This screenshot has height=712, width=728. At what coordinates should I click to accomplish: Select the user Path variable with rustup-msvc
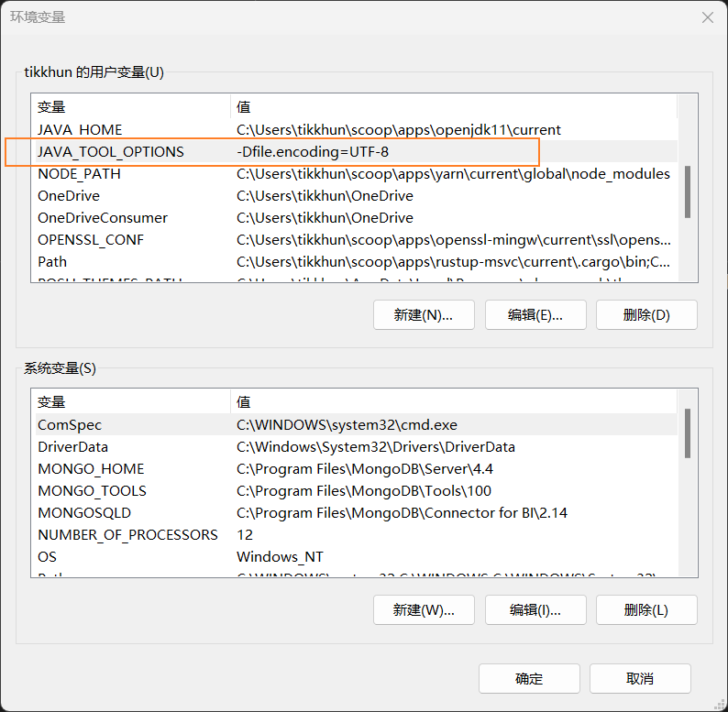coord(356,262)
